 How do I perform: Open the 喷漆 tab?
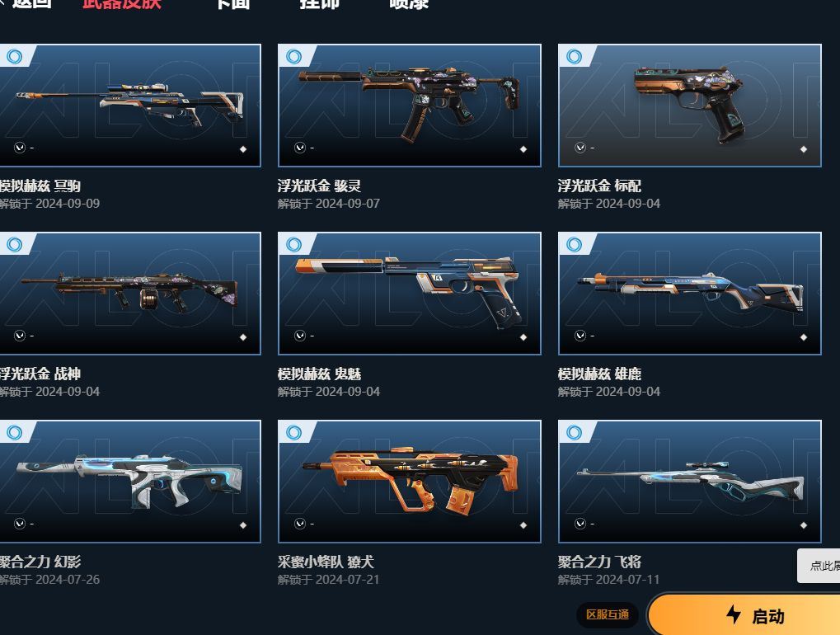[409, 4]
